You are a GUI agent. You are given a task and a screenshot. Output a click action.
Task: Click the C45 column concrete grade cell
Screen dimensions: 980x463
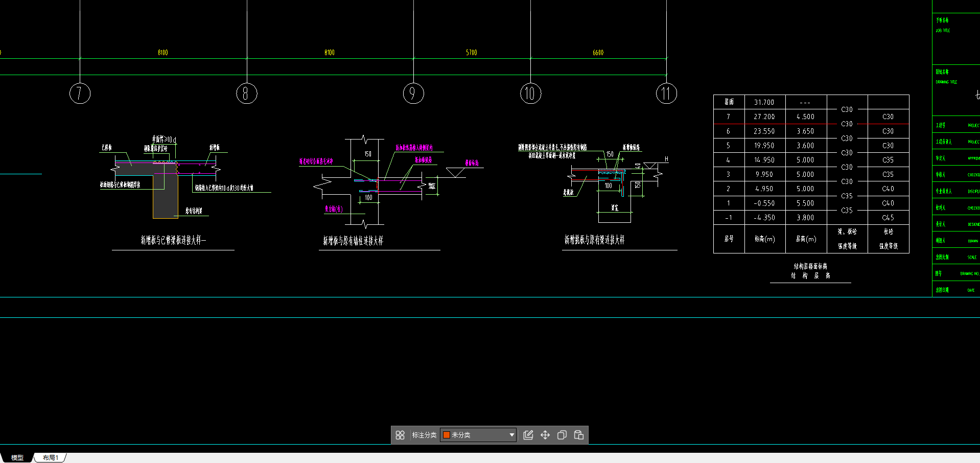pyautogui.click(x=888, y=217)
